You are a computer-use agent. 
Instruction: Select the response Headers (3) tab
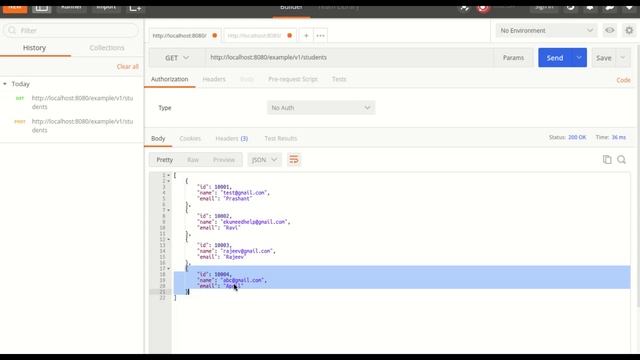point(231,139)
